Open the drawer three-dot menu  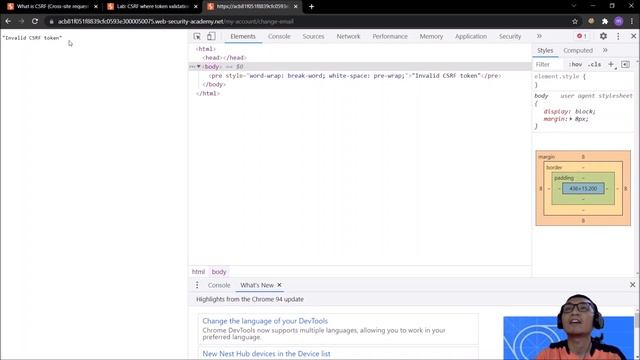(x=197, y=285)
